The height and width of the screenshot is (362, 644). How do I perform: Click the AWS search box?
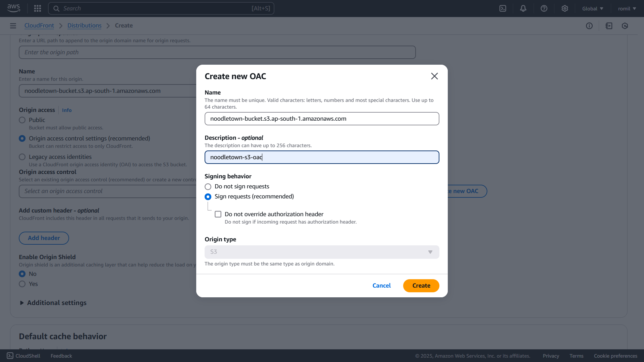coord(161,8)
